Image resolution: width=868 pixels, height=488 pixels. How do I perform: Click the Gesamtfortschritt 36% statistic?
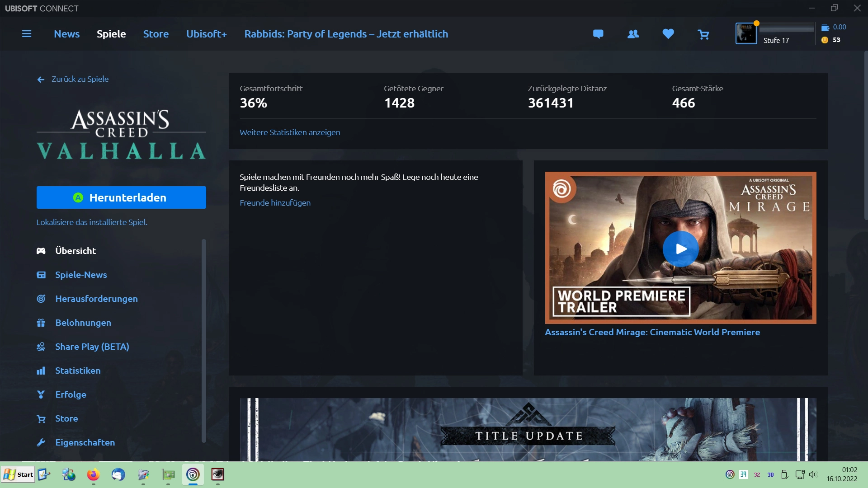point(271,97)
